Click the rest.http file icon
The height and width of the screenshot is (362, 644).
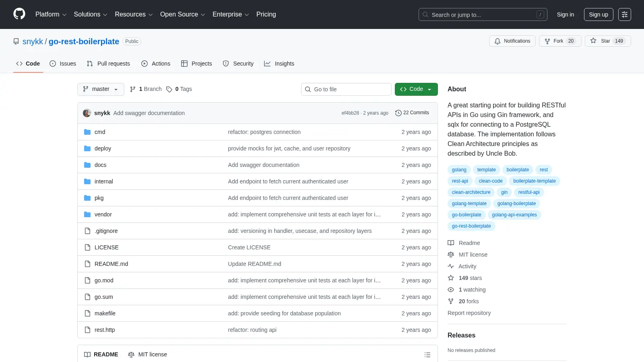coord(87,330)
